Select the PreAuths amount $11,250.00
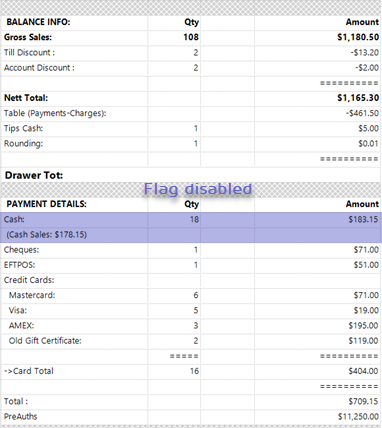 coord(358,417)
